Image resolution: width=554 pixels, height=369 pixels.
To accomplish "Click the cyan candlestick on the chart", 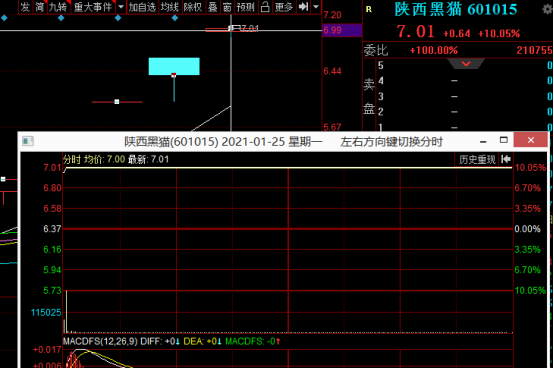I will tap(174, 66).
